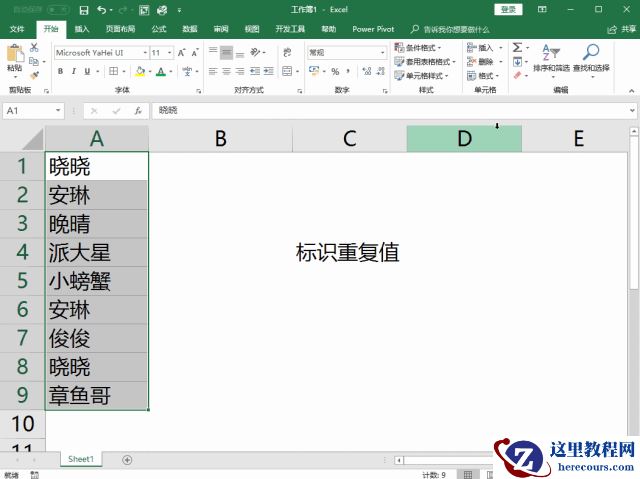Toggle Bold formatting
Screen dimensions: 640x479
(x=60, y=71)
